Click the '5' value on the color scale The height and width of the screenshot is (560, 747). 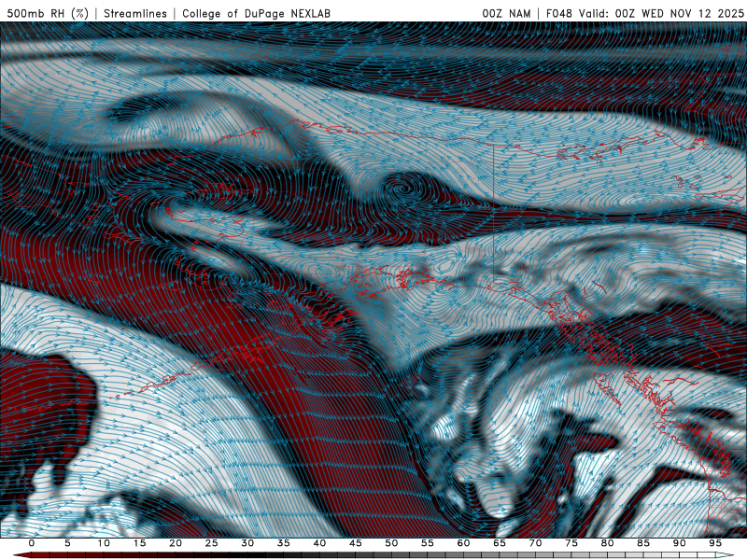[x=67, y=543]
